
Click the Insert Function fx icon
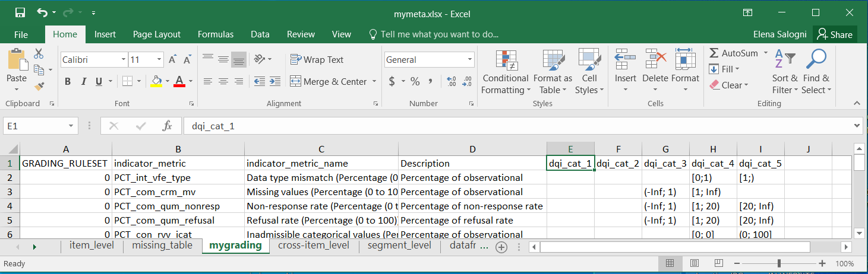pyautogui.click(x=168, y=126)
